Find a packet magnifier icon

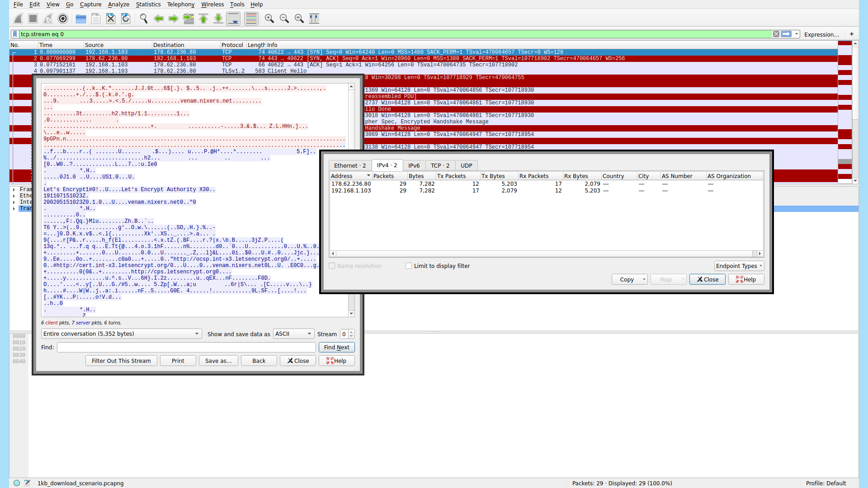[144, 19]
